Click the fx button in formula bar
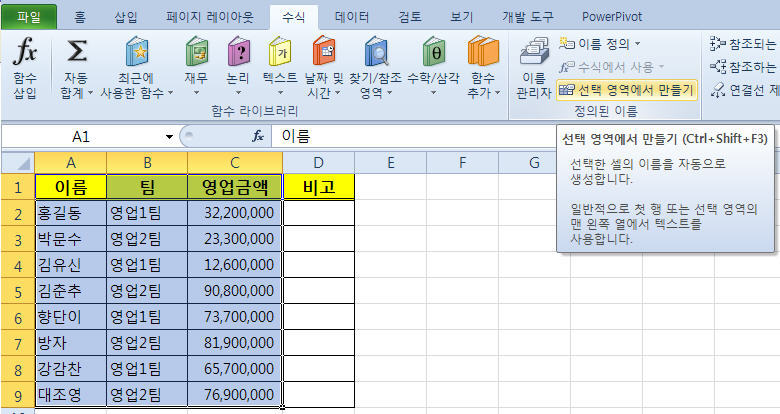The height and width of the screenshot is (414, 780). [258, 136]
